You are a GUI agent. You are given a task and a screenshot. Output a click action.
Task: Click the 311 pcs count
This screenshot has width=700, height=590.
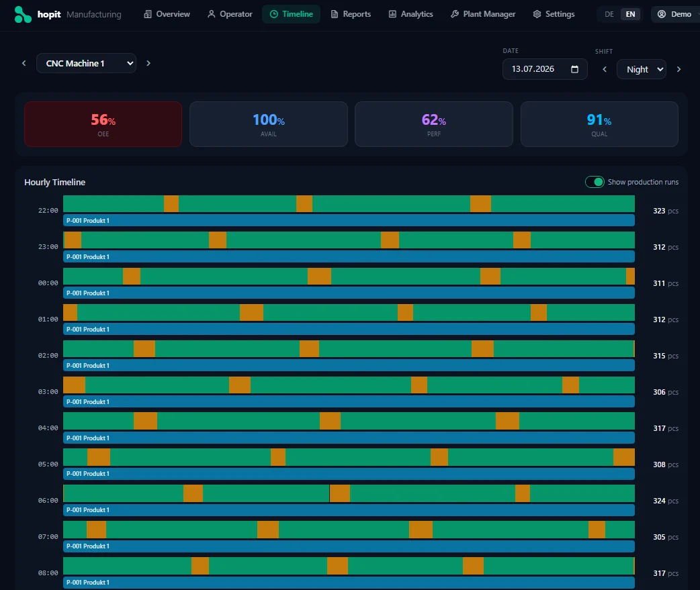[x=666, y=283]
